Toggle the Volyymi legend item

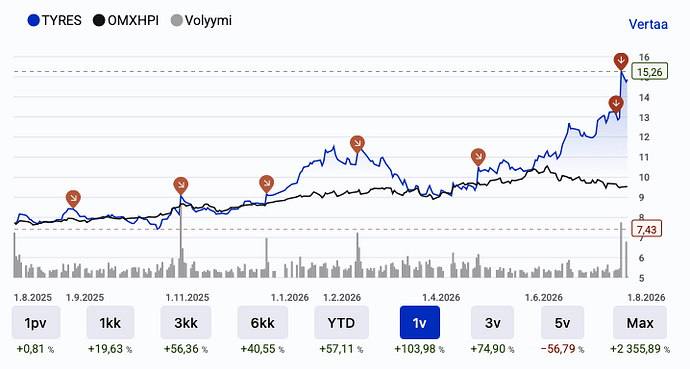coord(201,20)
